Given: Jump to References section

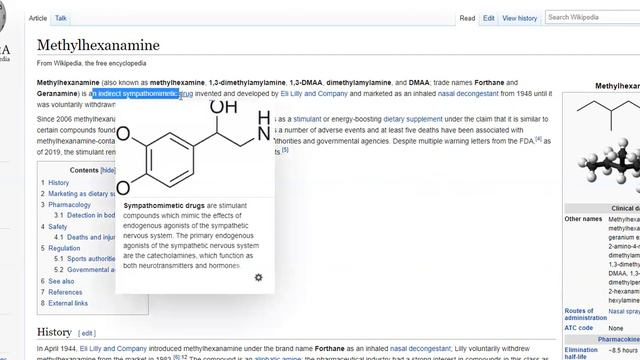Looking at the screenshot, I should click(65, 292).
